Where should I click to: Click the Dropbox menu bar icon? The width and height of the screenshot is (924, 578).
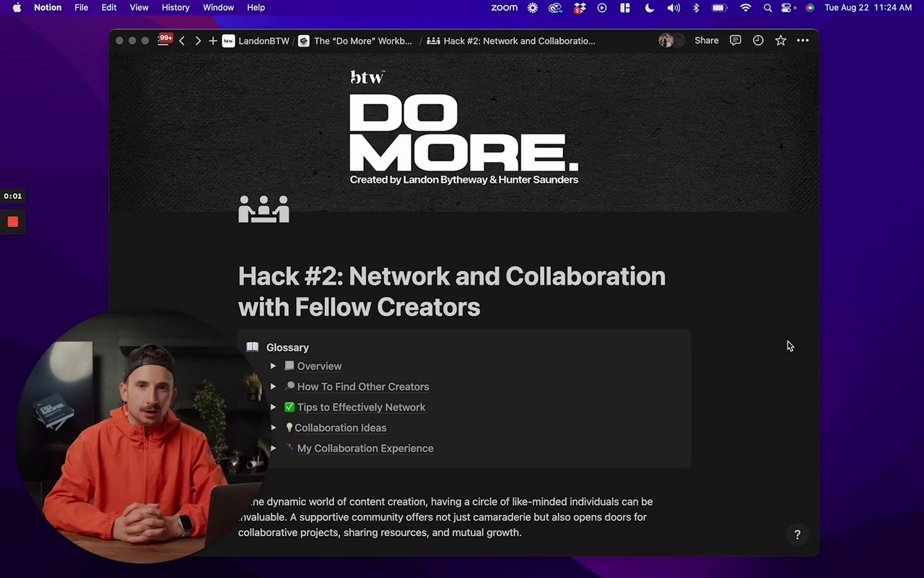[x=579, y=7]
